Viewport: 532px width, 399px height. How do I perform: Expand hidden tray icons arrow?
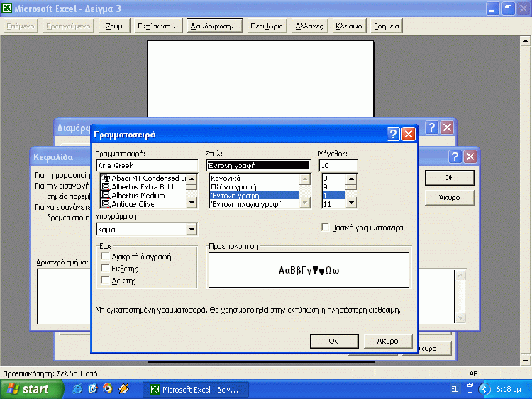click(x=484, y=389)
